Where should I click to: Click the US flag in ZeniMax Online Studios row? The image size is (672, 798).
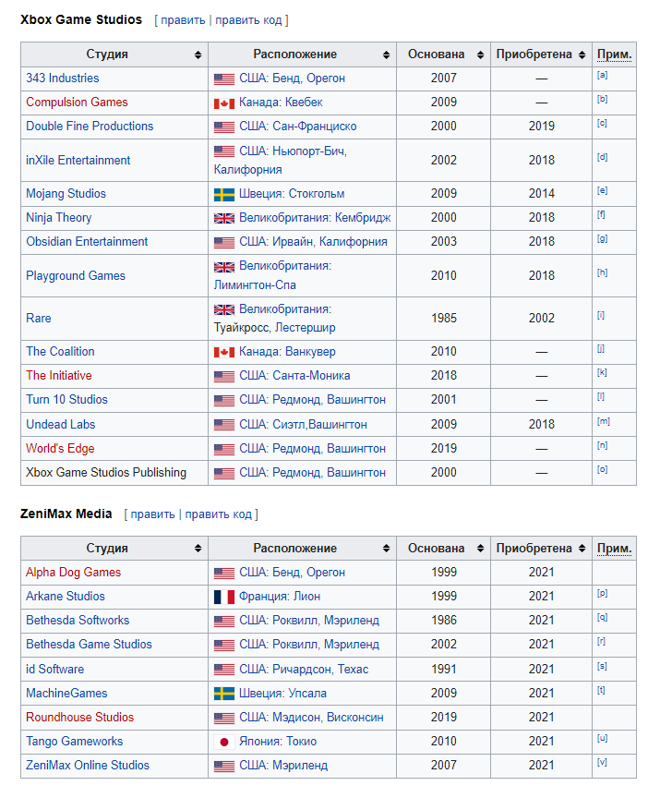click(223, 766)
